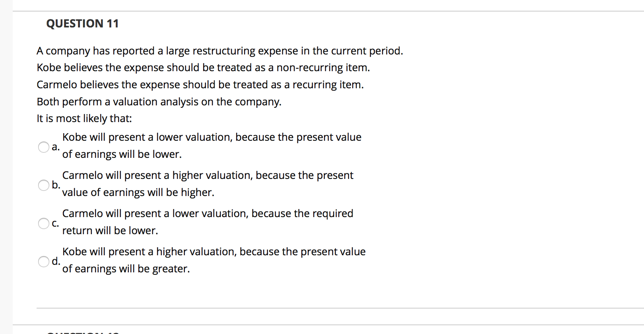This screenshot has height=334, width=644.
Task: Select radio button for answer option c
Action: tap(43, 223)
